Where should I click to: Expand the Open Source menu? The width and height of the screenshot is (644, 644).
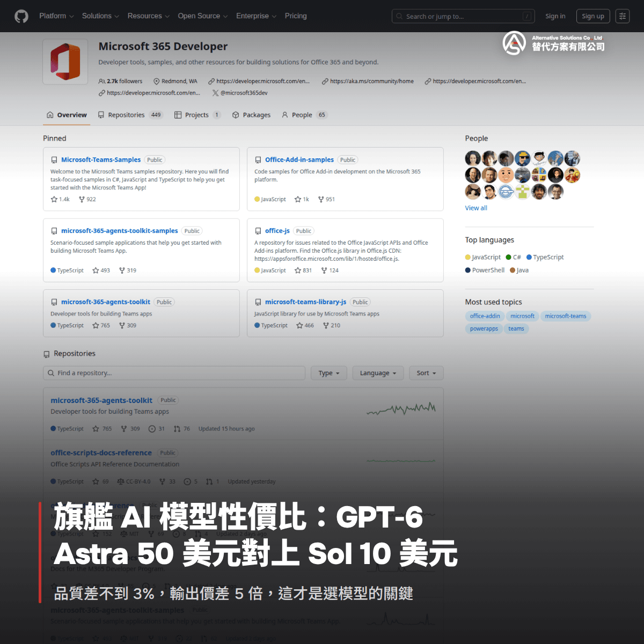[x=202, y=16]
